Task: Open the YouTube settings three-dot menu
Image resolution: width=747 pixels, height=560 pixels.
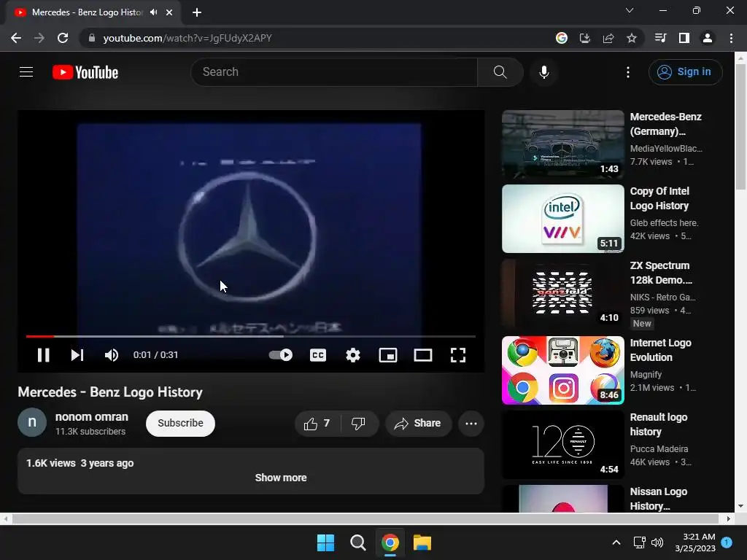Action: click(628, 72)
